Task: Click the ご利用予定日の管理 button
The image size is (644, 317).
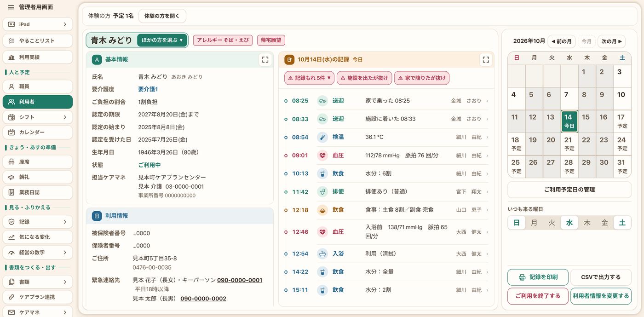Action: pyautogui.click(x=569, y=190)
